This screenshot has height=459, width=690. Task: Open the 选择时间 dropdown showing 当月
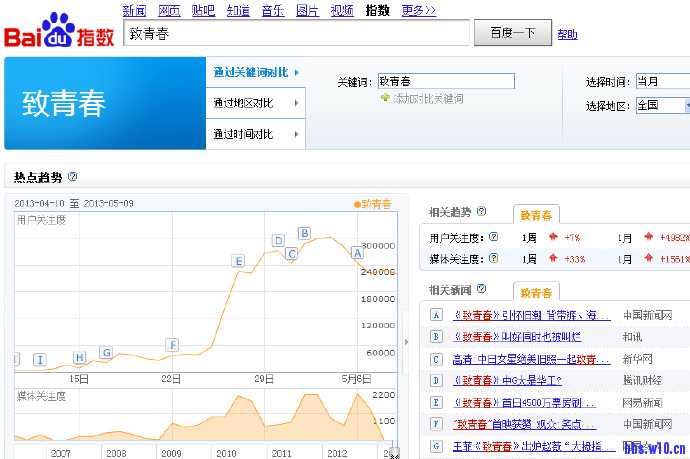tap(663, 81)
